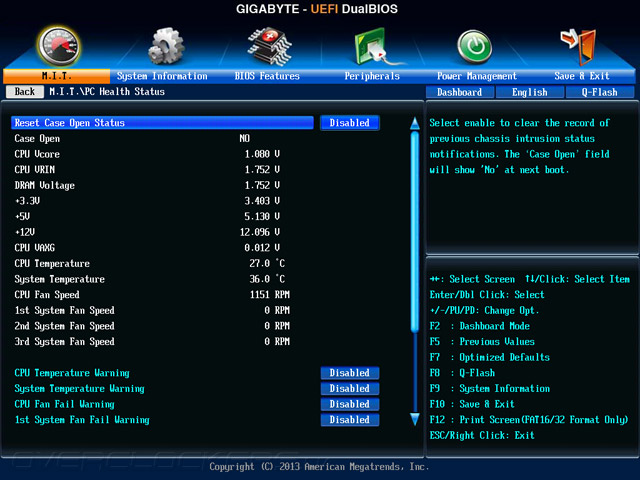This screenshot has width=640, height=480.
Task: Select the CPU Fan Fail Warning label
Action: point(64,404)
